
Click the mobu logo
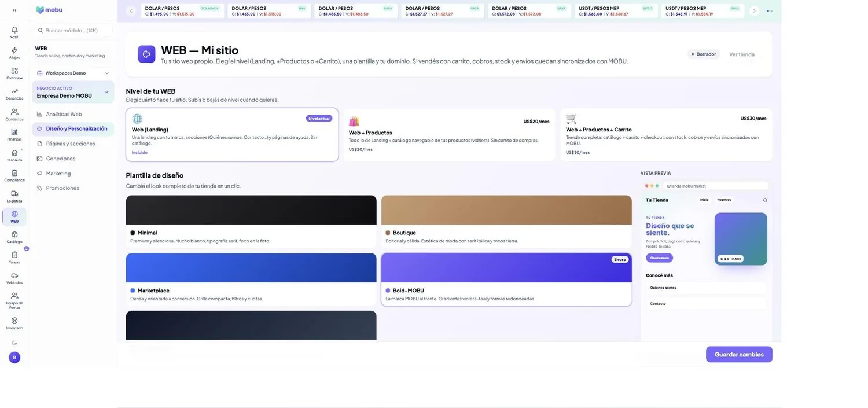(49, 10)
